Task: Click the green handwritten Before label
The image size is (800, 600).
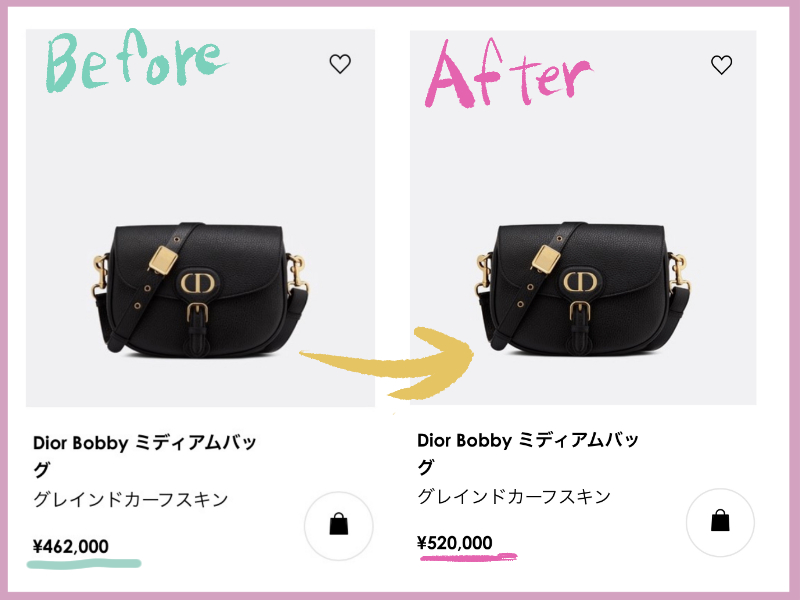Action: (134, 60)
